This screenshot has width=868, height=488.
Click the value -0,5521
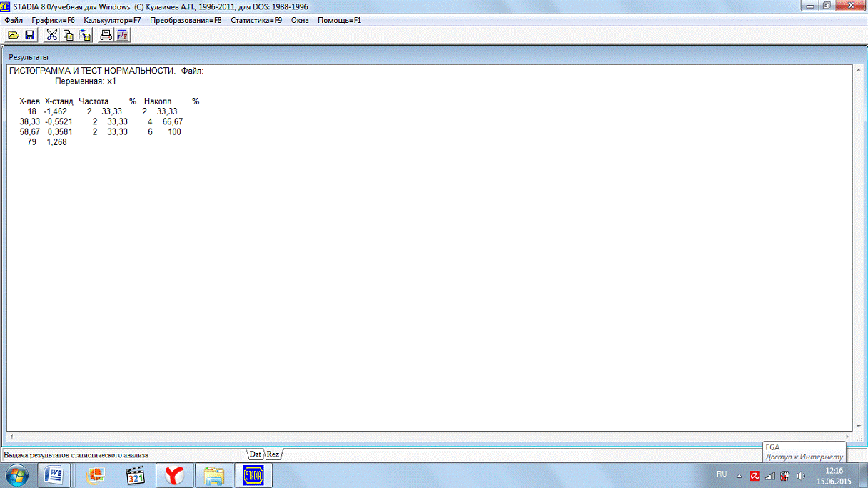[58, 121]
